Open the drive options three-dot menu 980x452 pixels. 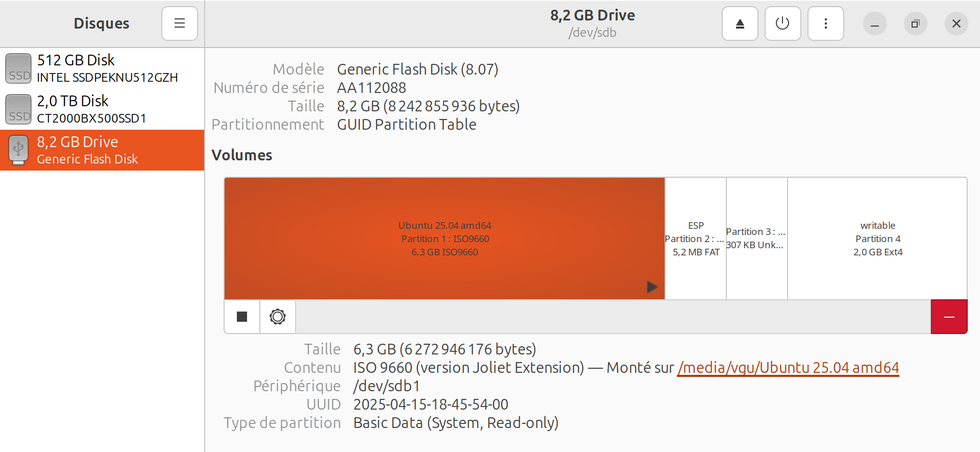point(825,23)
